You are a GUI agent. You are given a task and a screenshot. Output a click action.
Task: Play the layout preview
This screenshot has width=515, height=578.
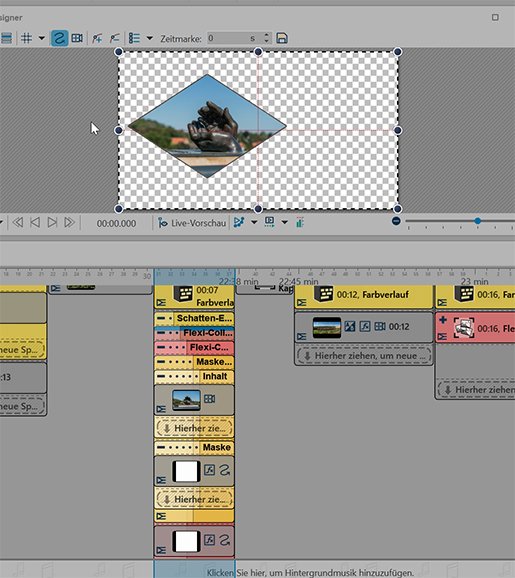point(52,223)
